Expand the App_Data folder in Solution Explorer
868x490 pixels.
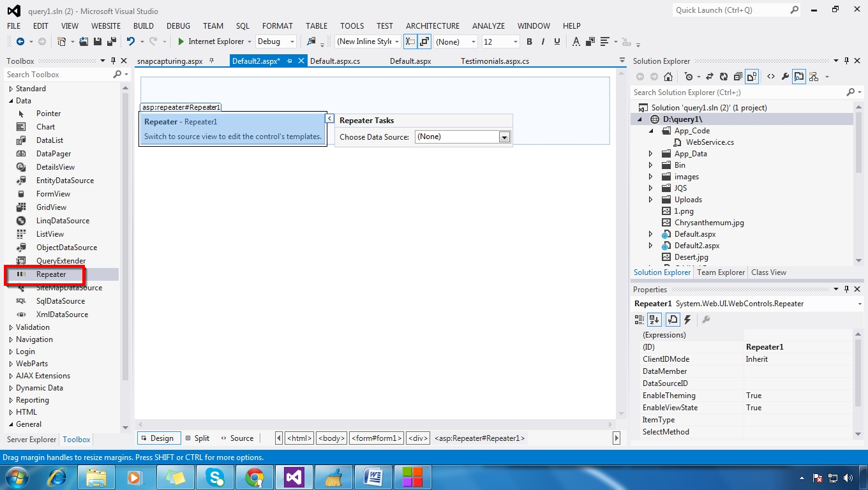click(651, 154)
